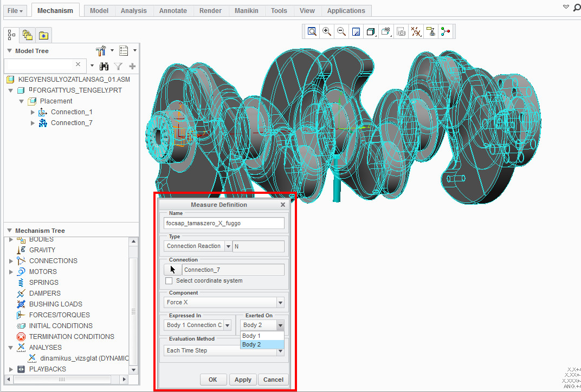
Task: Close the Measure Definition dialog
Action: (283, 205)
